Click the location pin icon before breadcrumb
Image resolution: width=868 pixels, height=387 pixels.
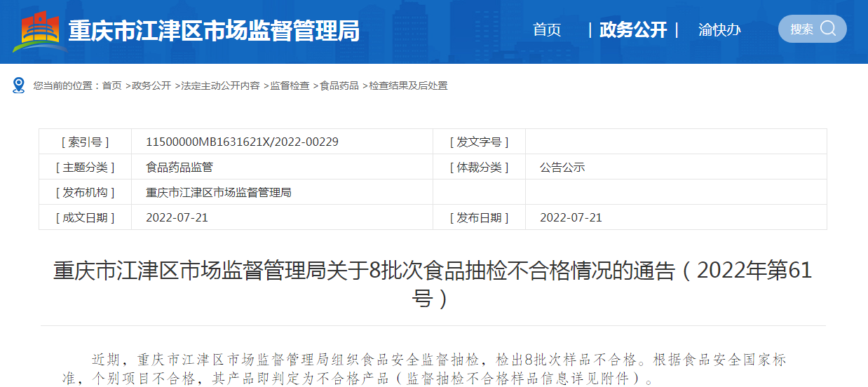pyautogui.click(x=19, y=86)
